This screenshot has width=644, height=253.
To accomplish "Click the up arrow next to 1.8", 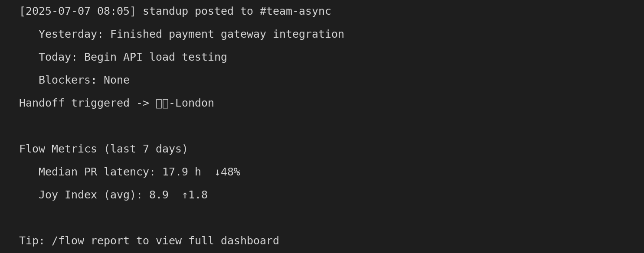I will [x=185, y=195].
